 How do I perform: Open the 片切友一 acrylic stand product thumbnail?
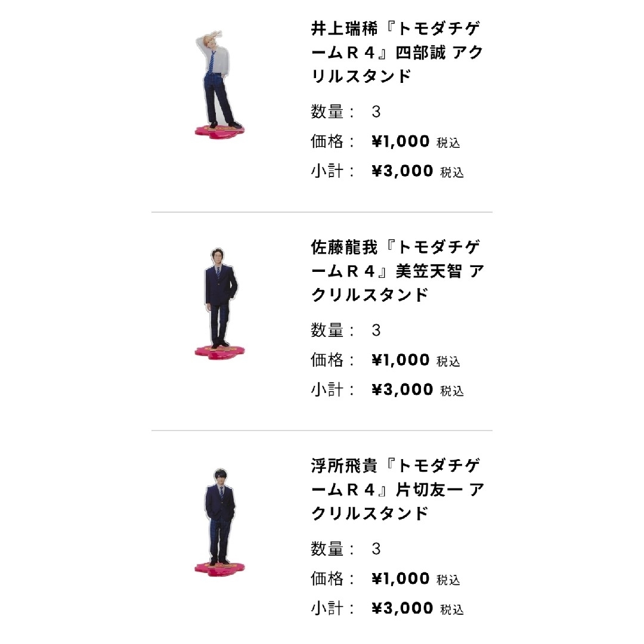(219, 522)
